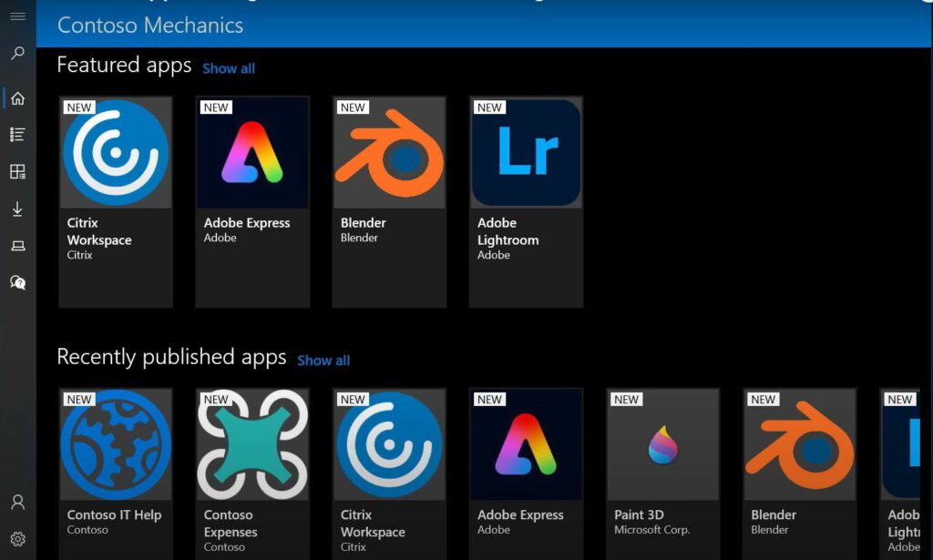The image size is (933, 560).
Task: Click the Recently published apps heading
Action: tap(171, 357)
